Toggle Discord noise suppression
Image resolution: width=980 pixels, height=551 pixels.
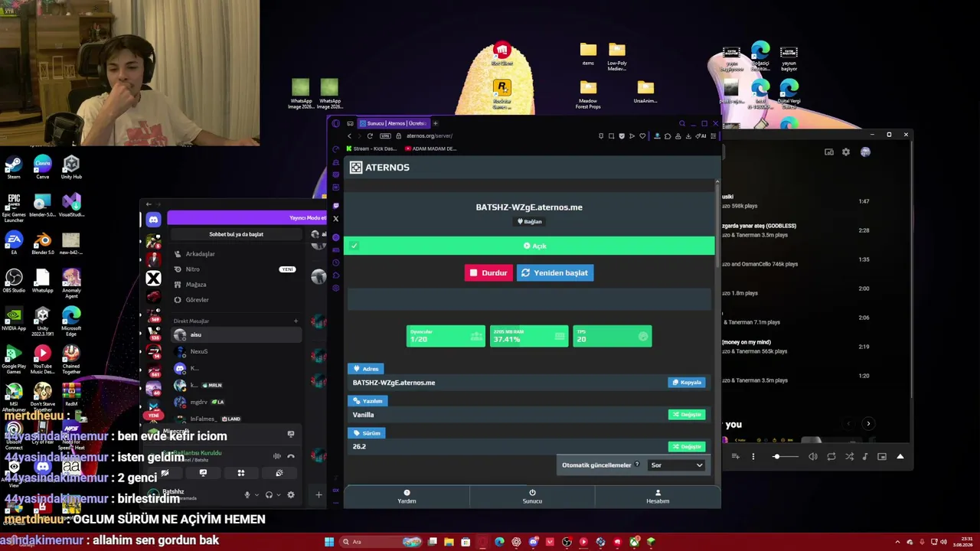tap(277, 456)
